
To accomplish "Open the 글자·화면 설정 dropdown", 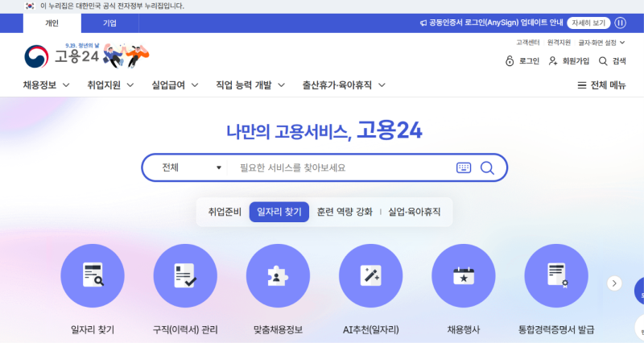I will [x=601, y=43].
